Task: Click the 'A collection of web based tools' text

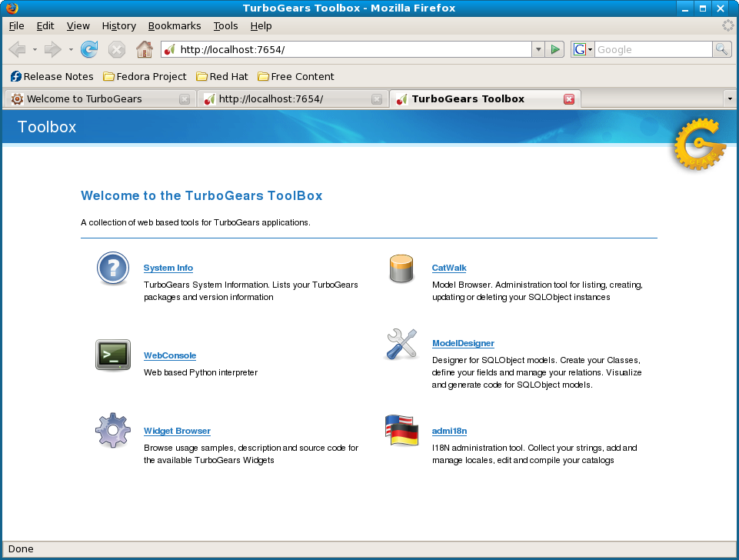Action: [195, 222]
